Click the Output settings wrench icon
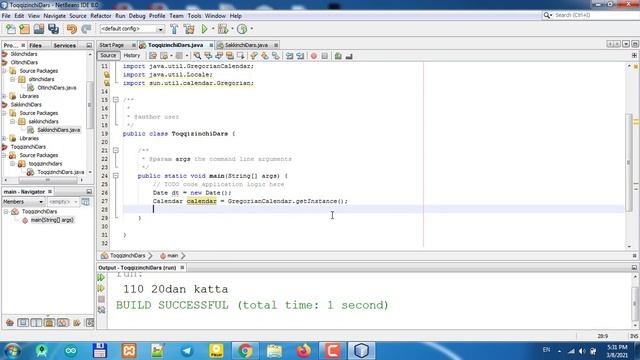The width and height of the screenshot is (640, 360). [x=101, y=310]
